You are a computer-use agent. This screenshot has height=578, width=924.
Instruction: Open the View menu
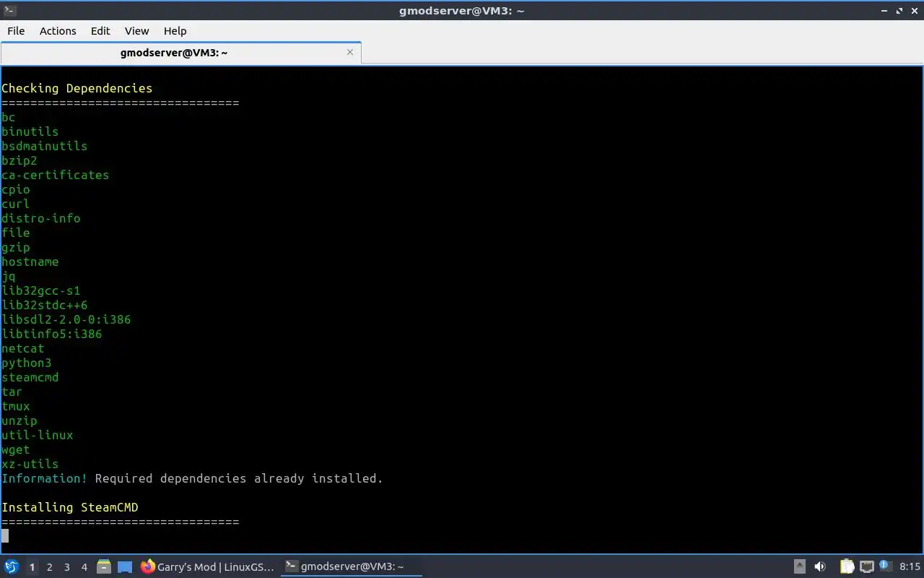click(136, 30)
